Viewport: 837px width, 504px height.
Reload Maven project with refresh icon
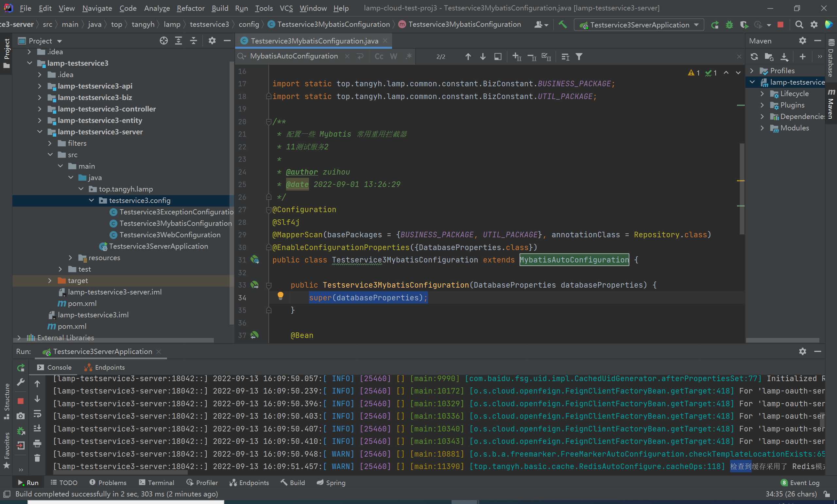(754, 57)
